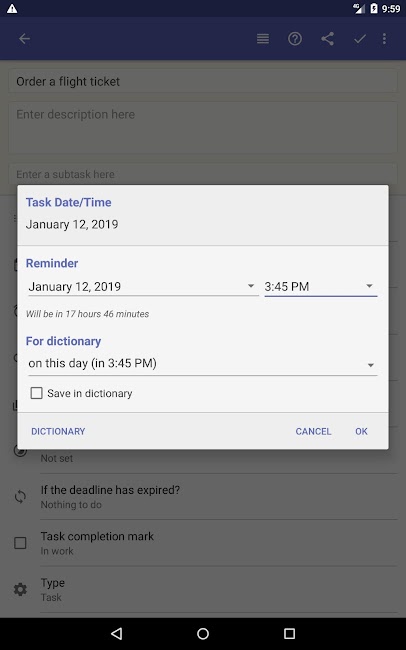
Task: Open the list view icon in toolbar
Action: [263, 39]
